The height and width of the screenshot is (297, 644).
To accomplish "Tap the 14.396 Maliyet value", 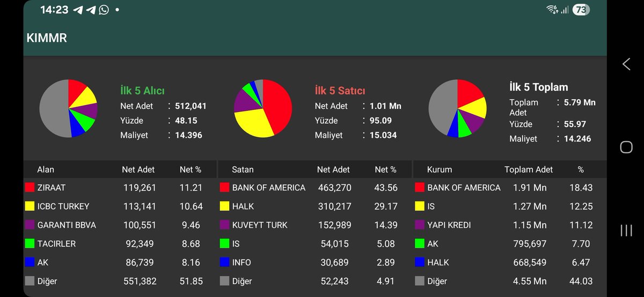I will tap(188, 135).
